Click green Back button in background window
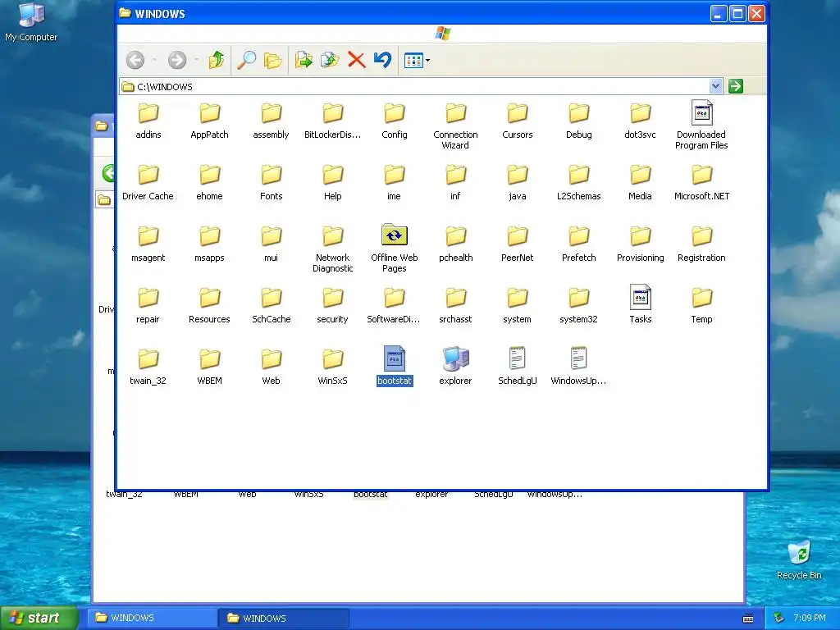Screen dimensions: 840x630 click(109, 173)
